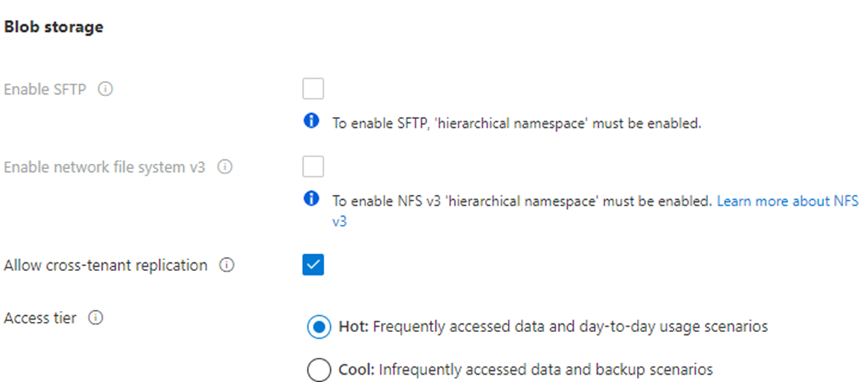Tick the Enable SFTP checkbox
This screenshot has width=868, height=382.
point(313,90)
